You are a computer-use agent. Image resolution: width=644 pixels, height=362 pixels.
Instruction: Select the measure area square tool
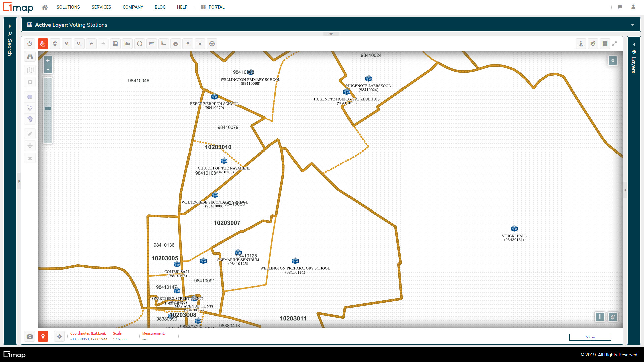tap(164, 44)
